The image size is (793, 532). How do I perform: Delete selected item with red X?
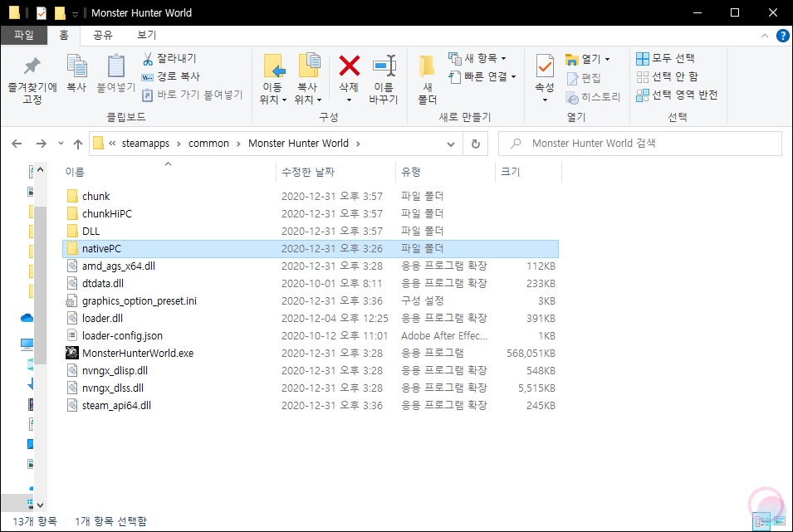point(349,66)
